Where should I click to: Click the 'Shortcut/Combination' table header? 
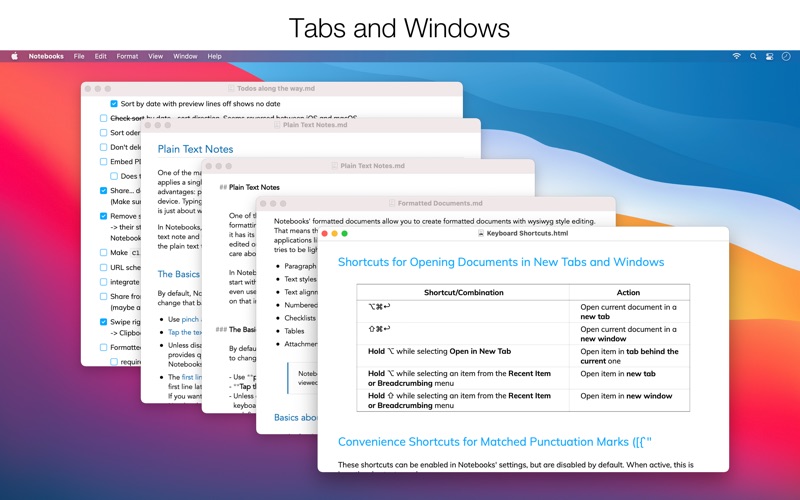pyautogui.click(x=463, y=292)
